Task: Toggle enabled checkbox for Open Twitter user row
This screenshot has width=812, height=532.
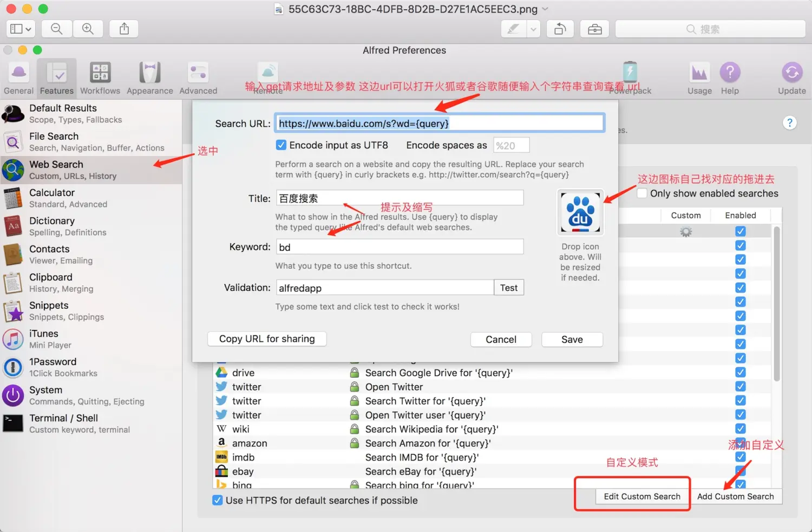Action: (741, 414)
